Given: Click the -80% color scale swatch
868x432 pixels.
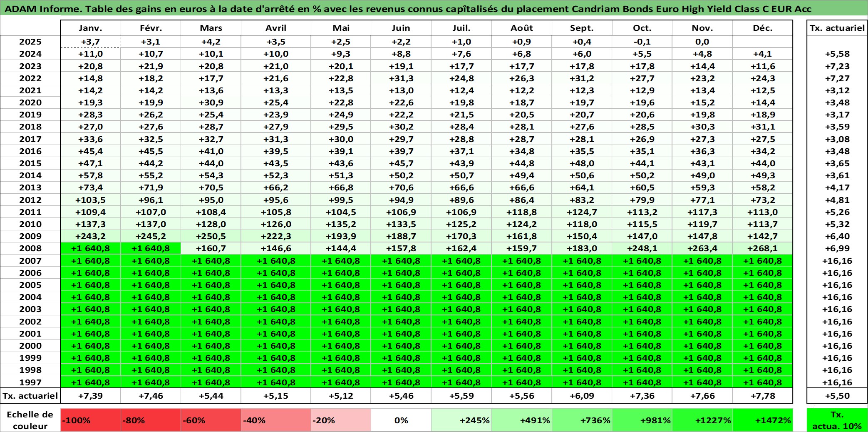Looking at the screenshot, I should coord(151,420).
